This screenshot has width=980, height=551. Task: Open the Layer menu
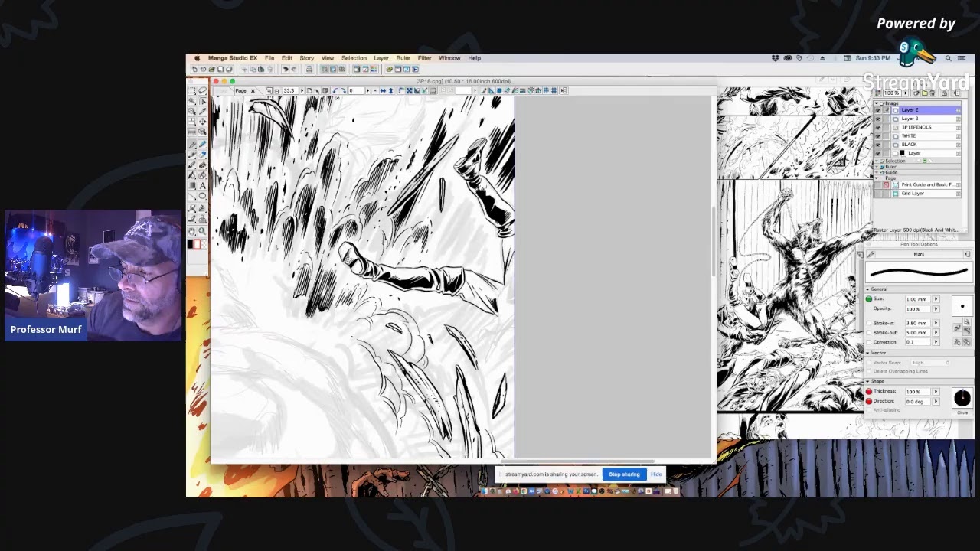(381, 58)
